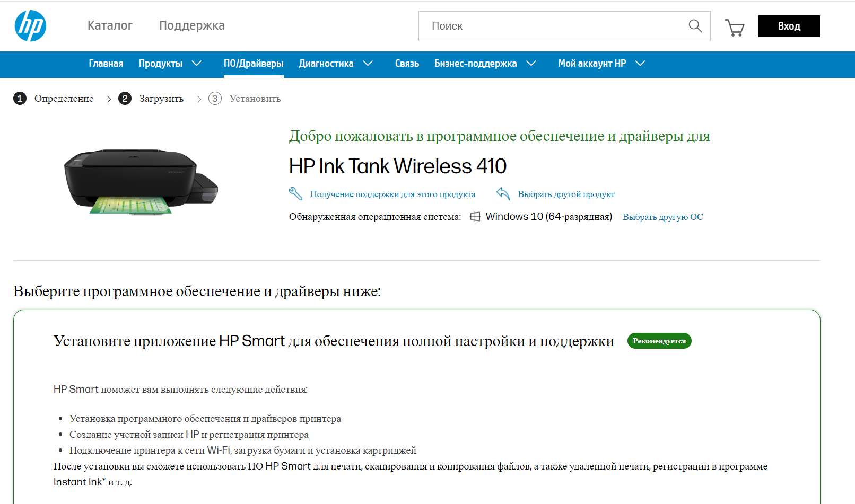Image resolution: width=855 pixels, height=504 pixels.
Task: Open the Диагностика menu item
Action: [326, 64]
